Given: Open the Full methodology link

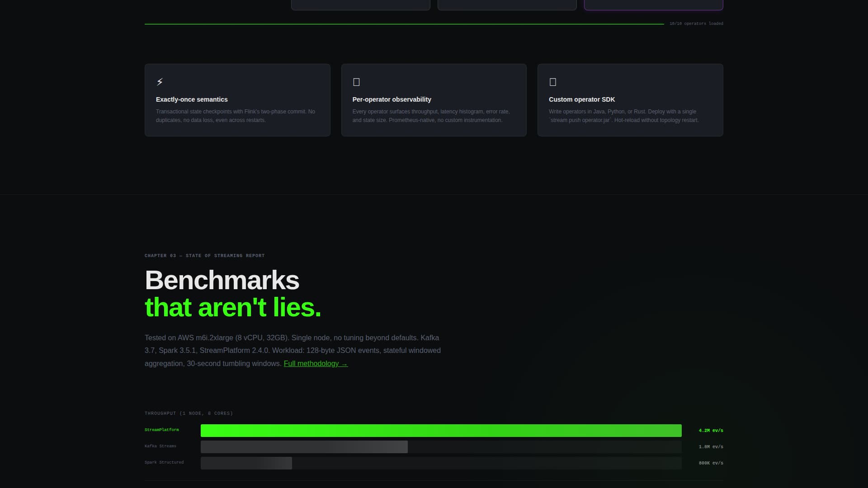Looking at the screenshot, I should (x=316, y=364).
